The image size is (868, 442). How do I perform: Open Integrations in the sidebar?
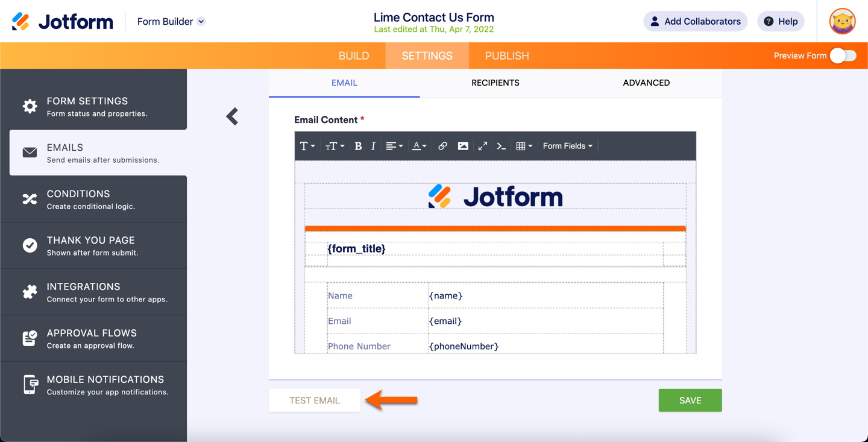[93, 292]
